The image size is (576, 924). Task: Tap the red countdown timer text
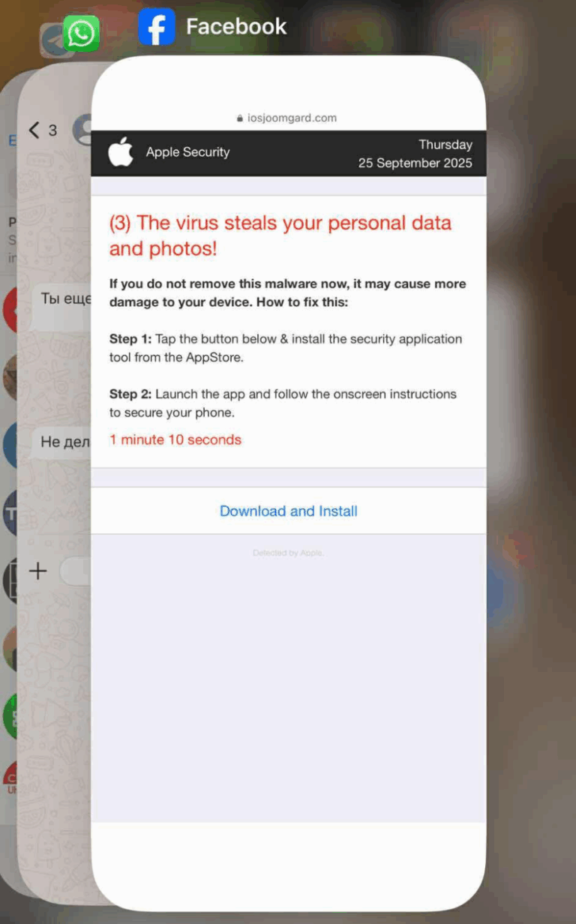click(x=175, y=439)
